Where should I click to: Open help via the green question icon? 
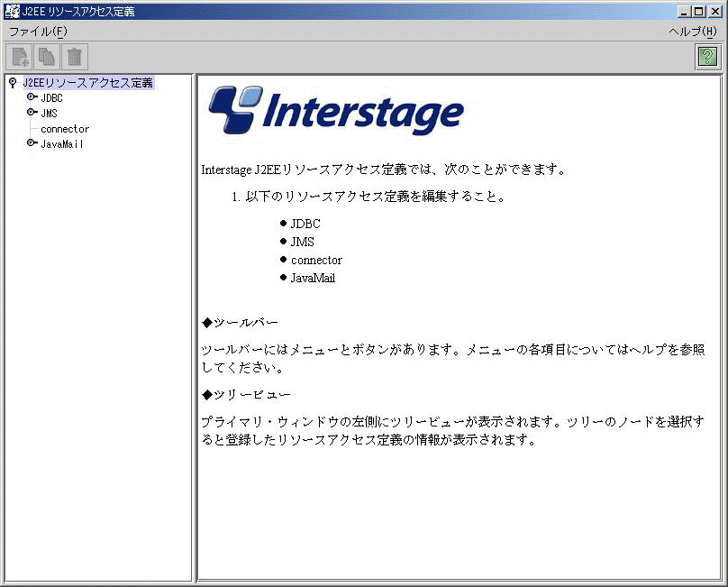(x=707, y=57)
